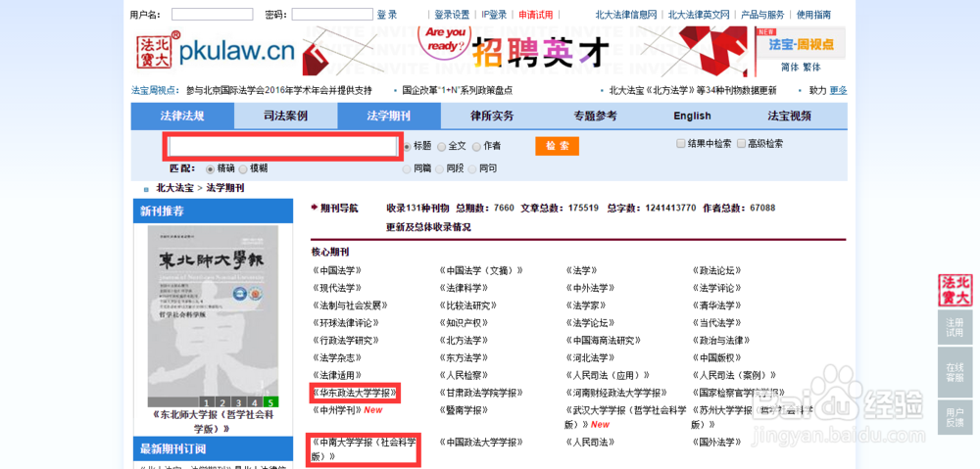Switch to 简体 Chinese
Viewport: 980px width, 469px height.
click(x=789, y=68)
